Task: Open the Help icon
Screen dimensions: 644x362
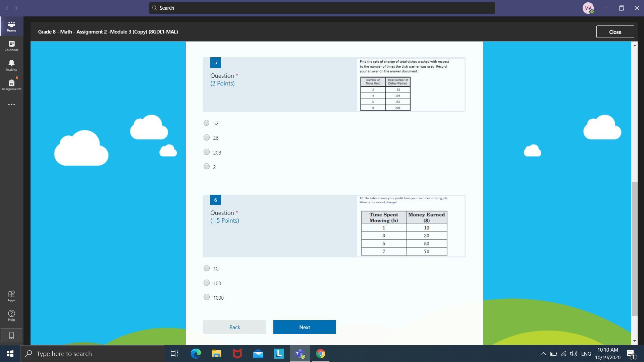Action: click(11, 315)
